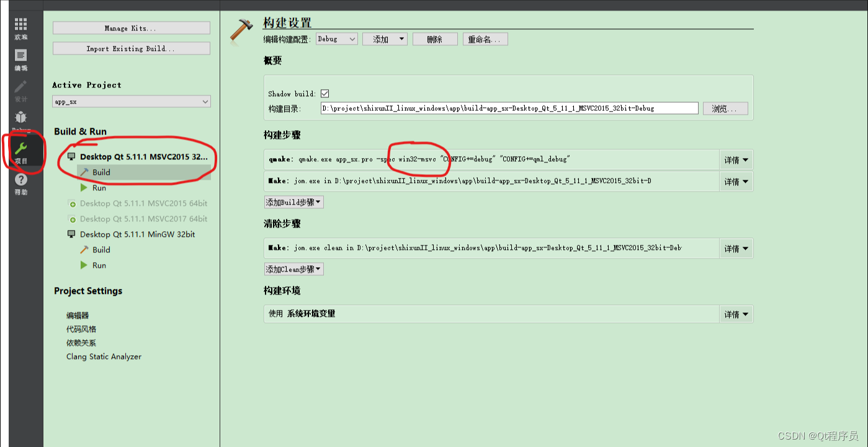The image size is (868, 447).
Task: Expand 详情 for the qmake step
Action: [736, 160]
